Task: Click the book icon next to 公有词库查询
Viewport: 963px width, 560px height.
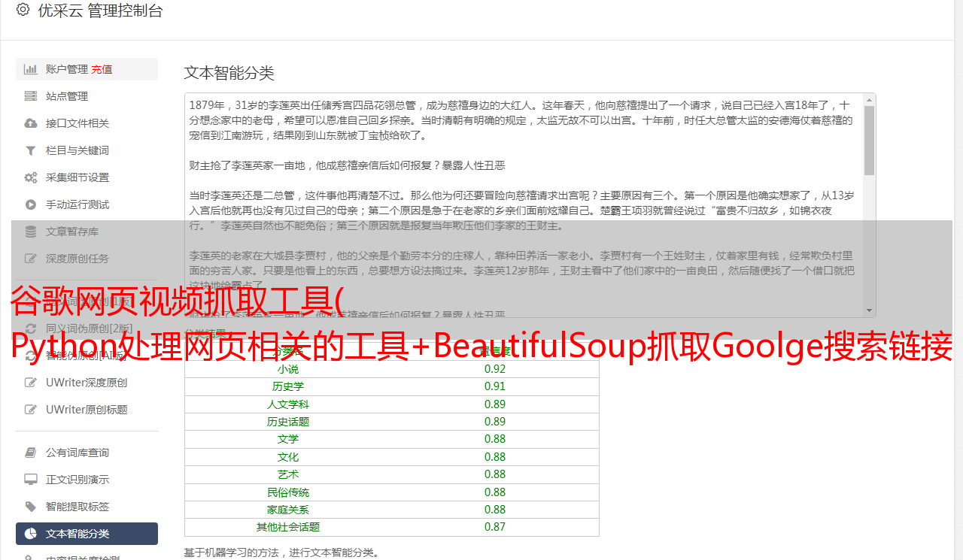Action: coord(31,453)
